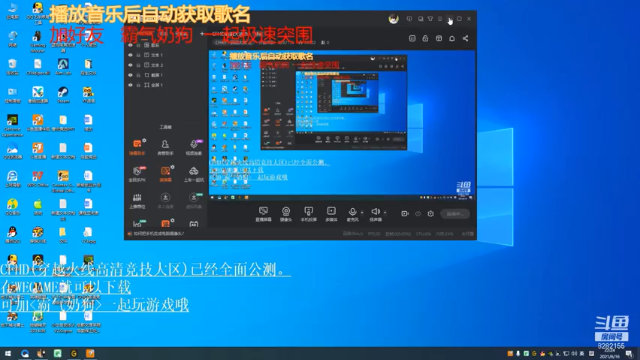This screenshot has height=360, width=640.
Task: Expand the microphone options dropdown arrow
Action: [362, 213]
